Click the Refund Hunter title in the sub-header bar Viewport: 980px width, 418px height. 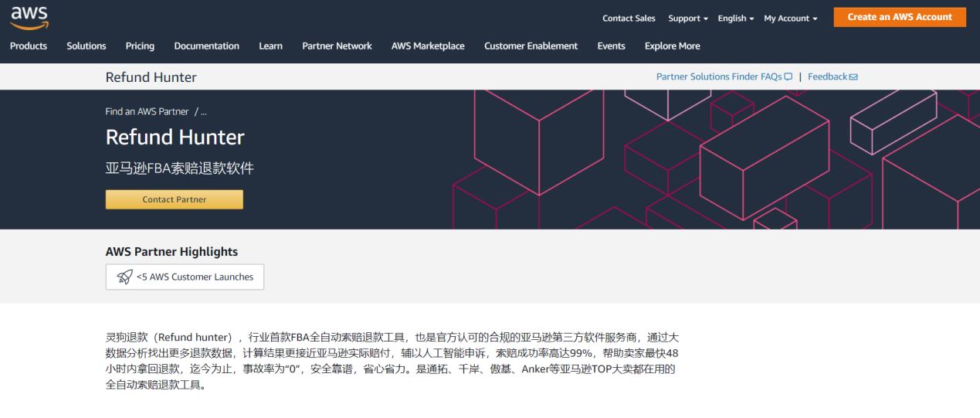[x=151, y=77]
